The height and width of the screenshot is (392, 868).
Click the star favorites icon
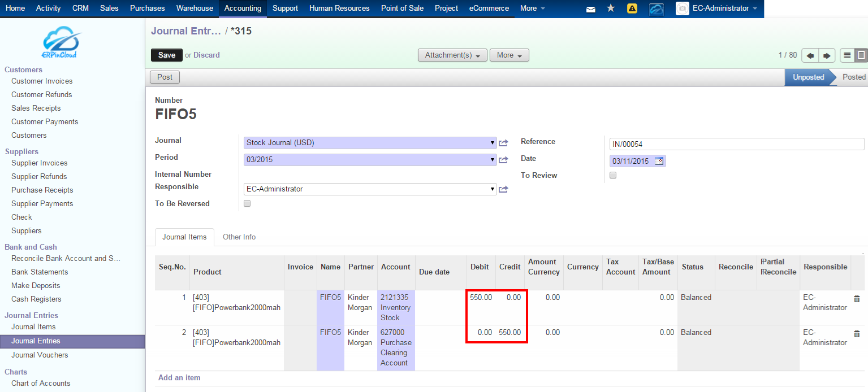coord(611,8)
